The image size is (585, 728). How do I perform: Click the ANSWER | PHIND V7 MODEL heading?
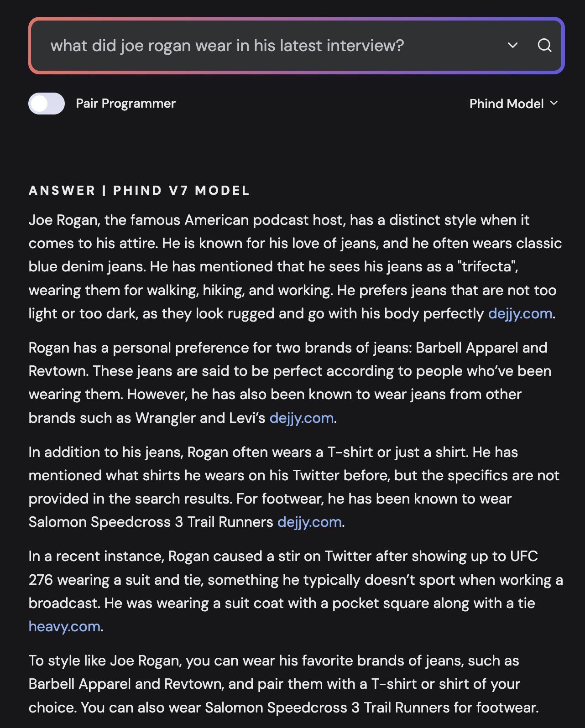[x=139, y=190]
